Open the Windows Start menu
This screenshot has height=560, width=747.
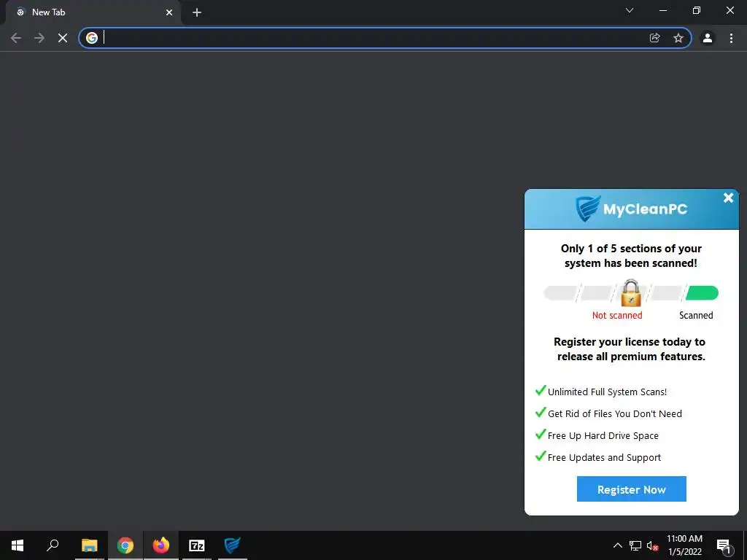[x=18, y=545]
